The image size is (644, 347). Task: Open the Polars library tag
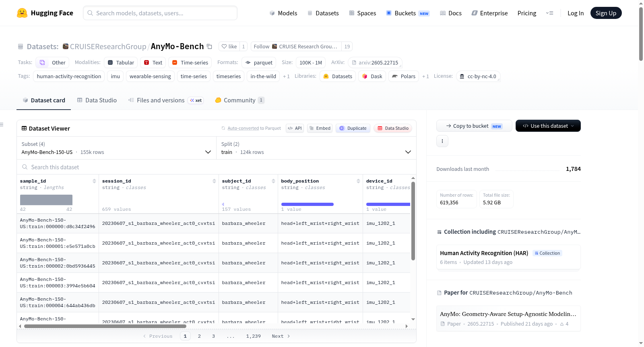pyautogui.click(x=404, y=76)
